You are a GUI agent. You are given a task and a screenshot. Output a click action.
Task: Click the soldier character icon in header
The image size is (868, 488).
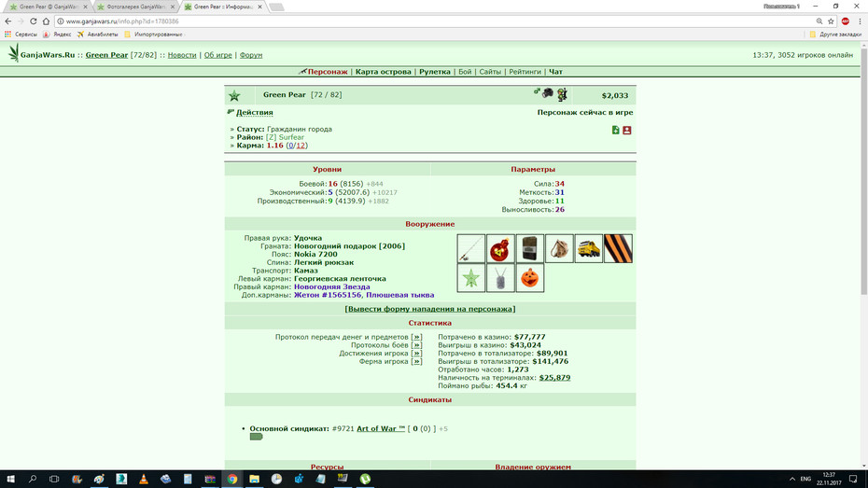click(x=562, y=94)
